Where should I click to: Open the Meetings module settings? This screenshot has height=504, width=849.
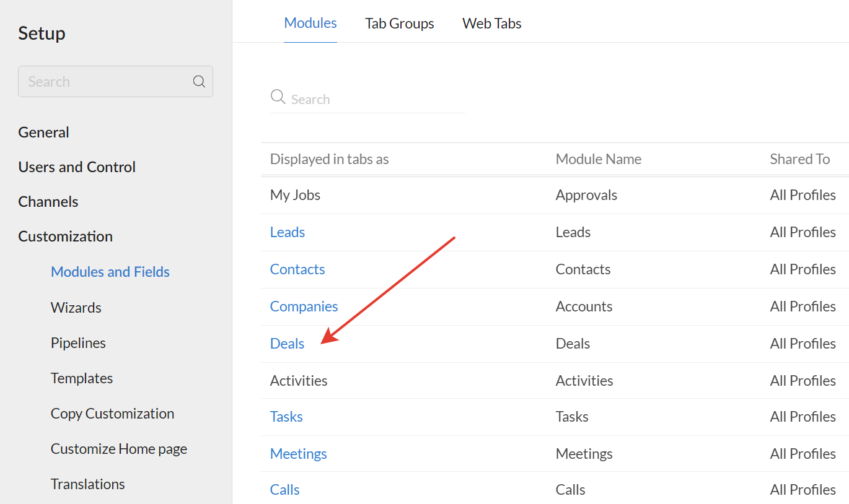[x=298, y=453]
